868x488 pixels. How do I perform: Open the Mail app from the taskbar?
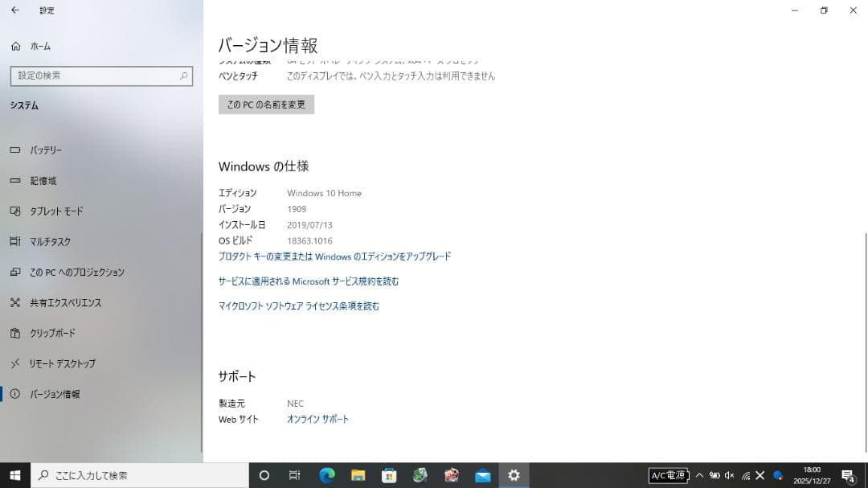point(482,475)
